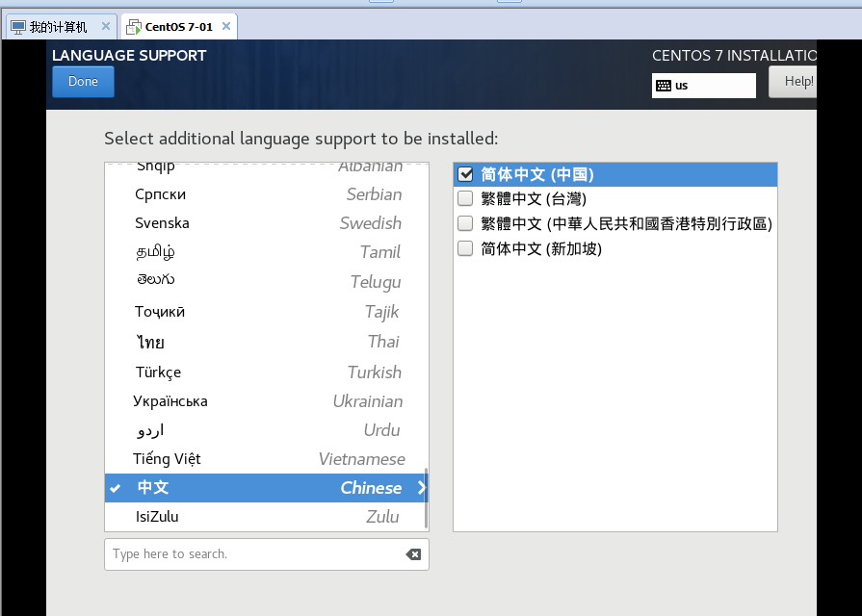Click the 繁體中文 (台灣) locale label
The image size is (862, 616).
click(x=534, y=198)
